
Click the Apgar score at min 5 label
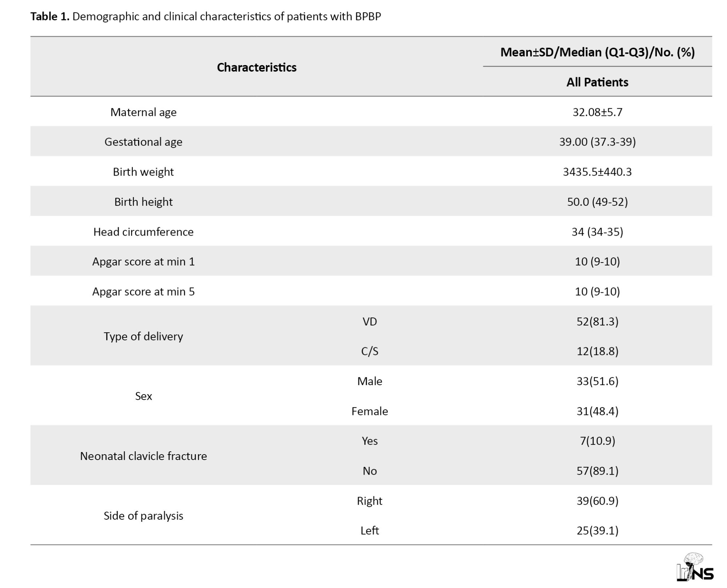pyautogui.click(x=143, y=292)
